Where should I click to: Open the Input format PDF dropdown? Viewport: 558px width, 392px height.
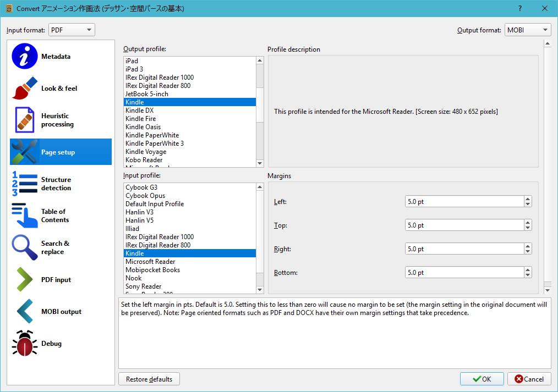[72, 30]
